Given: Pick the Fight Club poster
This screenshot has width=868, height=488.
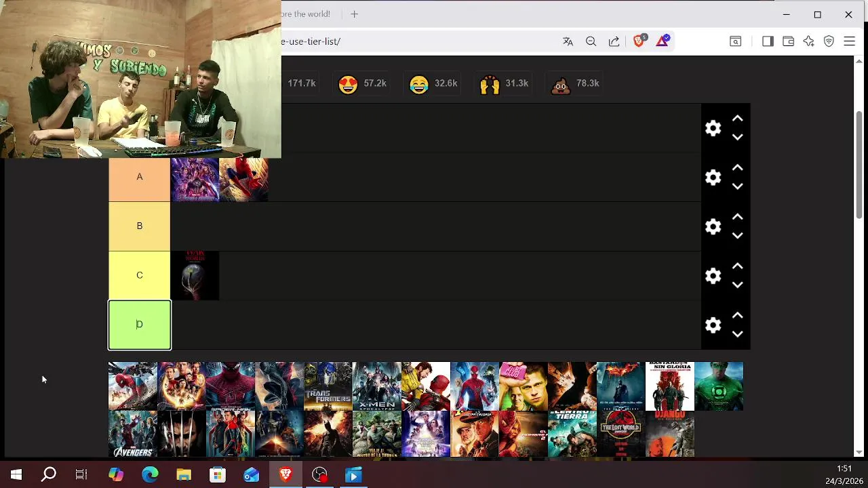Looking at the screenshot, I should 524,386.
